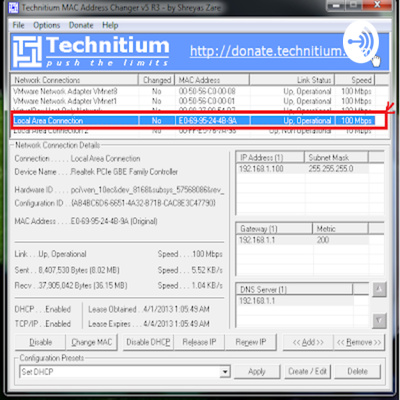Click the Disable DHCP button

(x=148, y=342)
